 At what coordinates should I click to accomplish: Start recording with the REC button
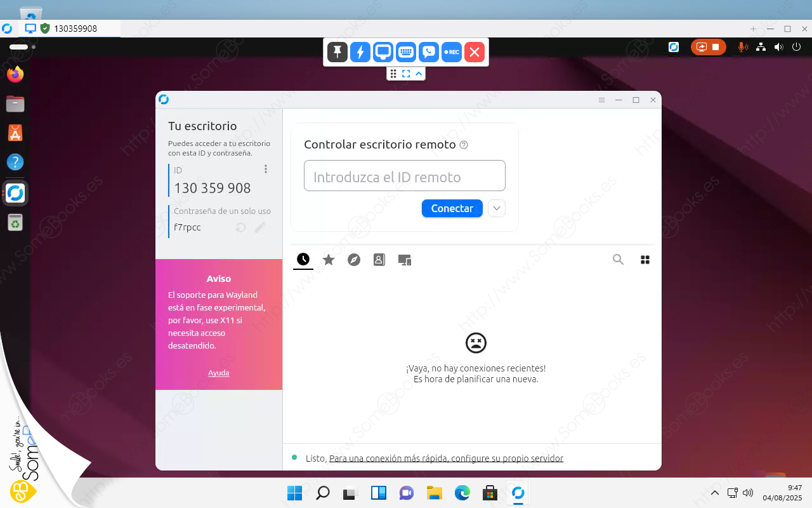tap(452, 52)
